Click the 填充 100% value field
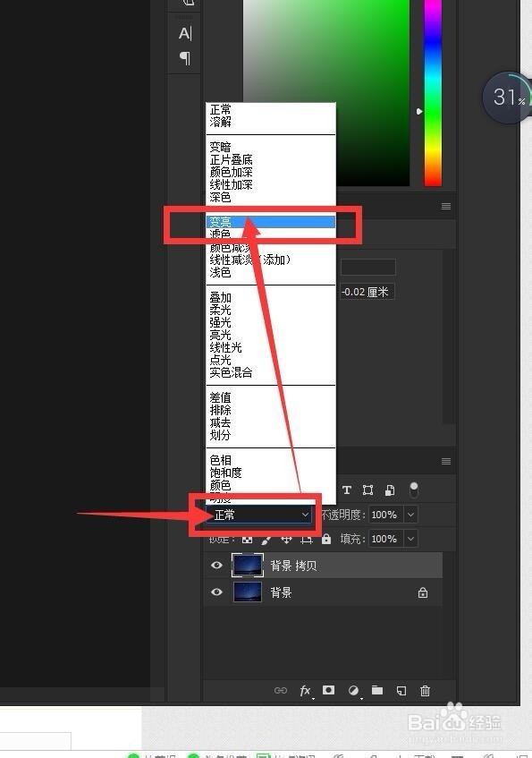This screenshot has height=758, width=532. 384,539
